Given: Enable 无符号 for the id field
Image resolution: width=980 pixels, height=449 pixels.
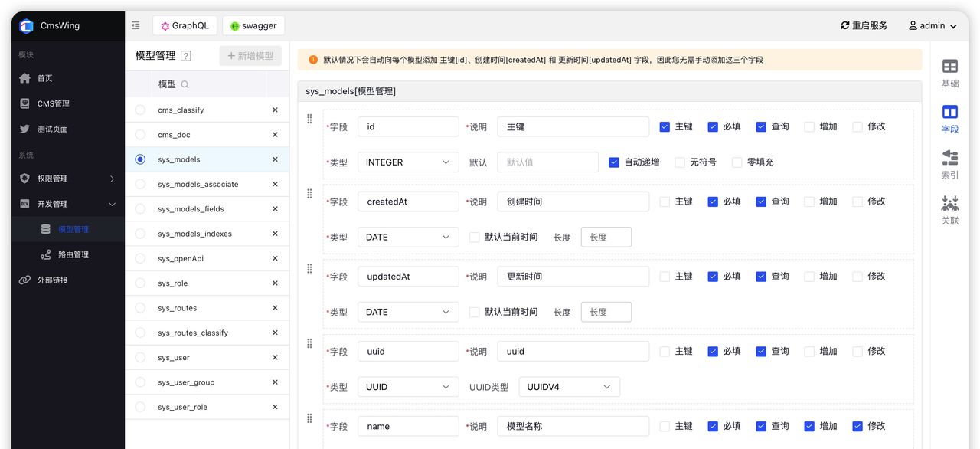Looking at the screenshot, I should (680, 162).
